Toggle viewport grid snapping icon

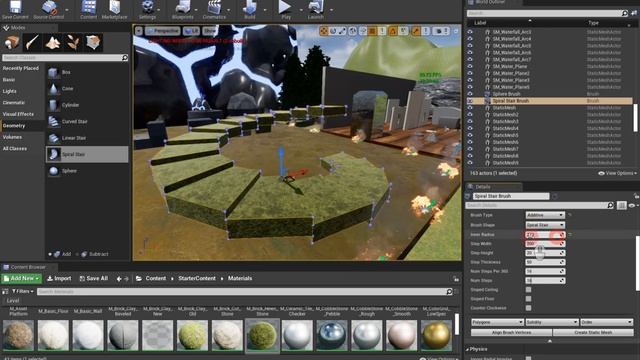point(372,31)
